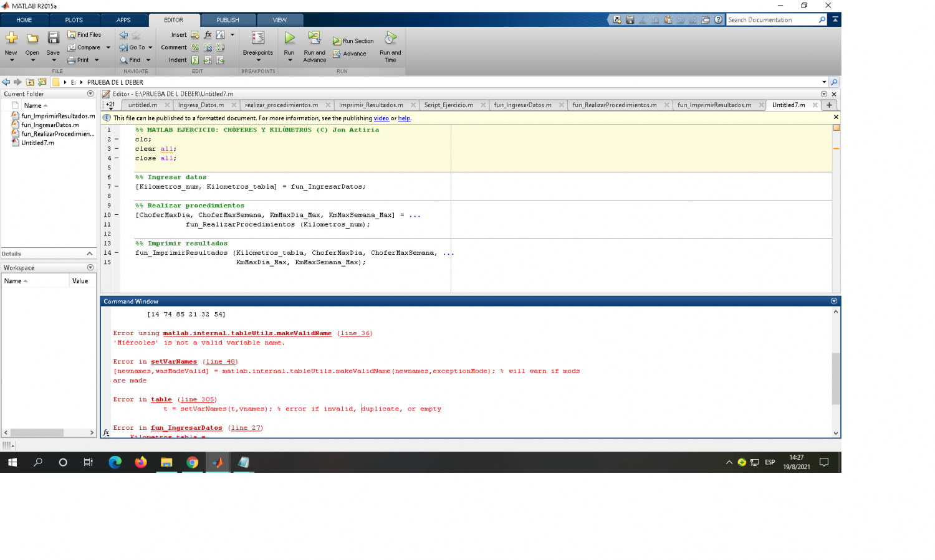This screenshot has height=560, width=935.
Task: Open the address bar path dropdown
Action: [x=824, y=82]
